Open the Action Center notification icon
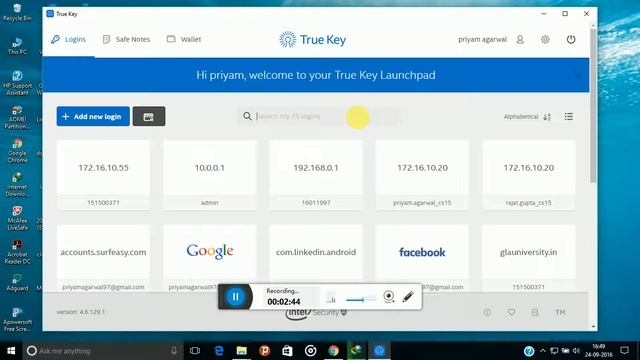The width and height of the screenshot is (640, 360). (624, 351)
